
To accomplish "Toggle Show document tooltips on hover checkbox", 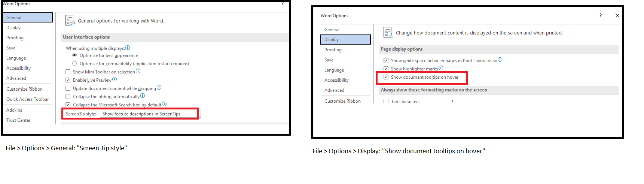I will click(x=386, y=77).
